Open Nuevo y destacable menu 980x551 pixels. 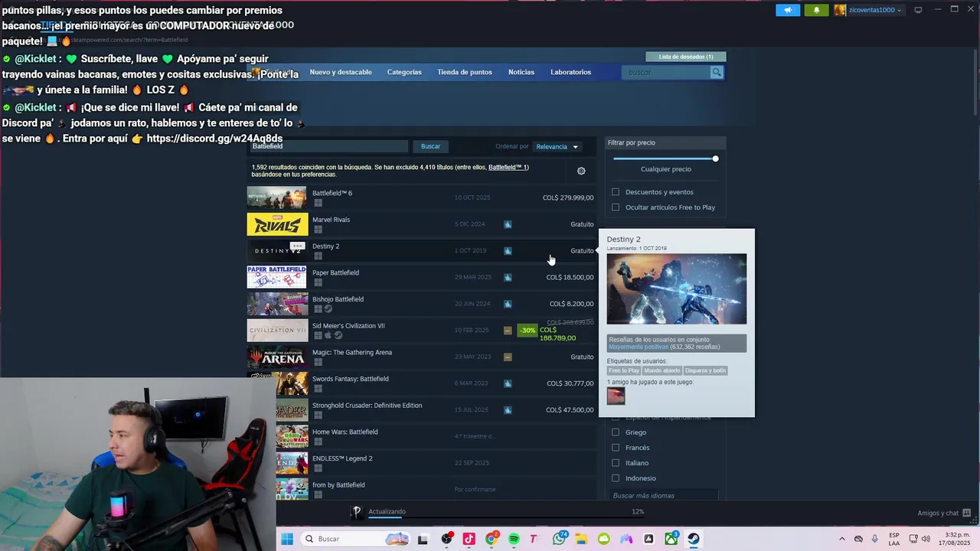click(341, 72)
